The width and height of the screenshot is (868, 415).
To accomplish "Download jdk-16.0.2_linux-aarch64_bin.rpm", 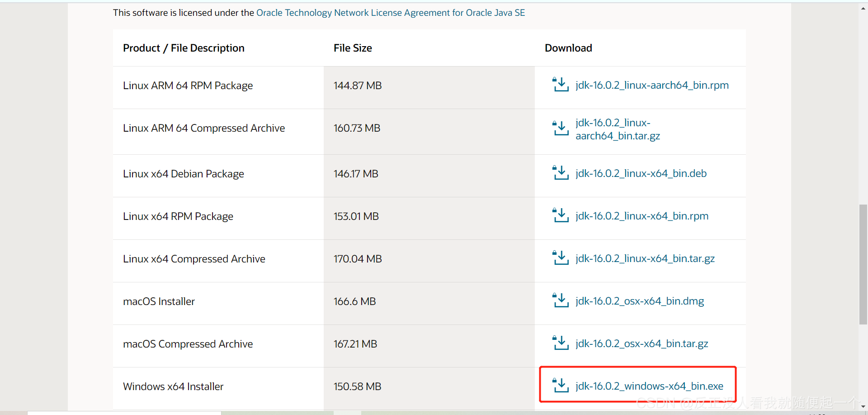I will pos(652,85).
